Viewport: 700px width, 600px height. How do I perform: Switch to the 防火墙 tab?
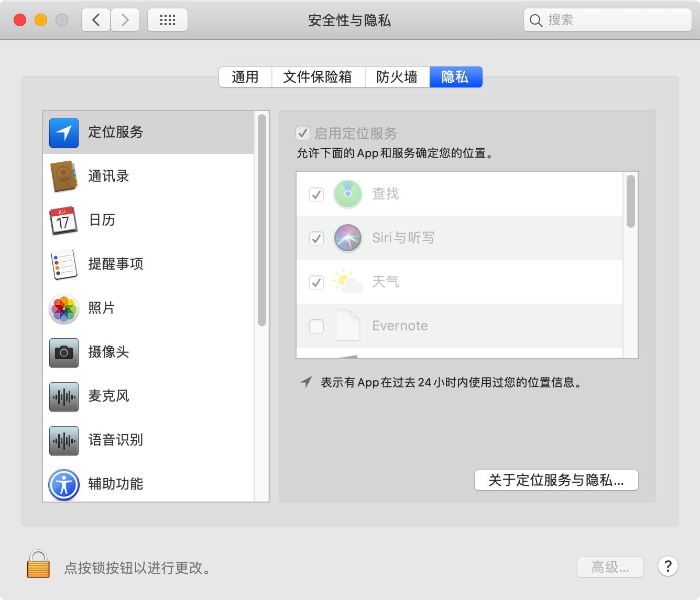(397, 76)
